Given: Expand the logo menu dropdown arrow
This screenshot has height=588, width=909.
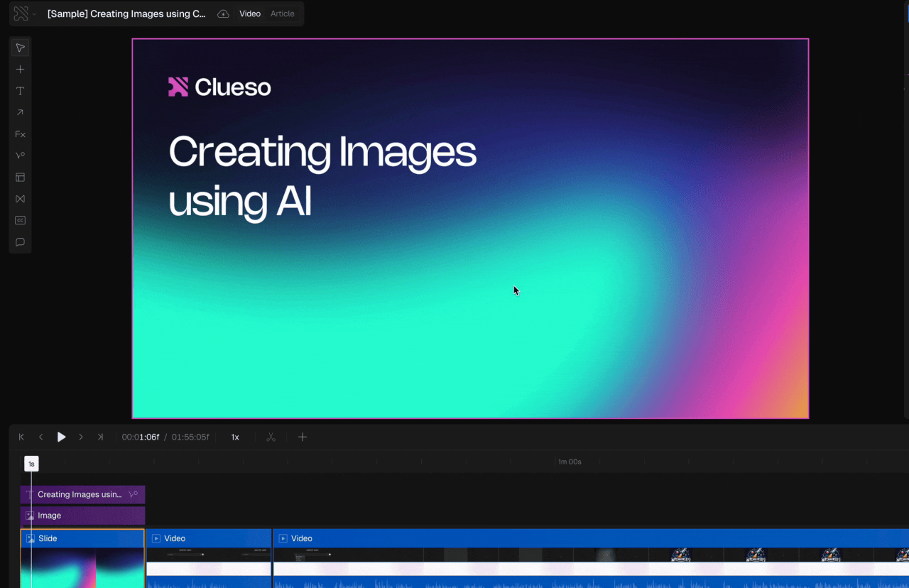Looking at the screenshot, I should 34,14.
